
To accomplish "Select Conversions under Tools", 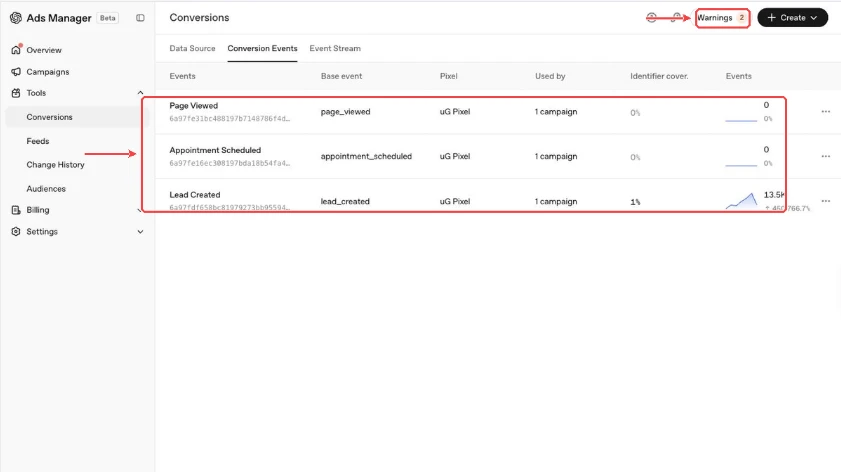I will (49, 117).
